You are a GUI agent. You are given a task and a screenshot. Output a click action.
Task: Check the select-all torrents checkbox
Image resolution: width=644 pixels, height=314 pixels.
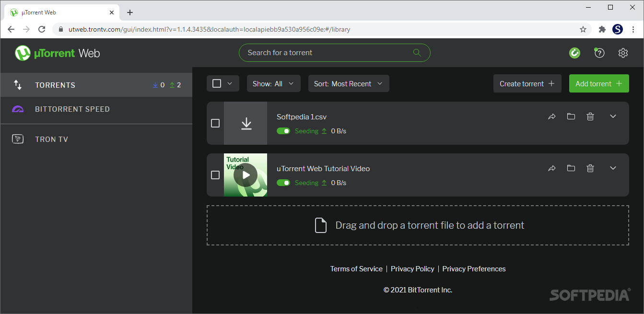217,83
